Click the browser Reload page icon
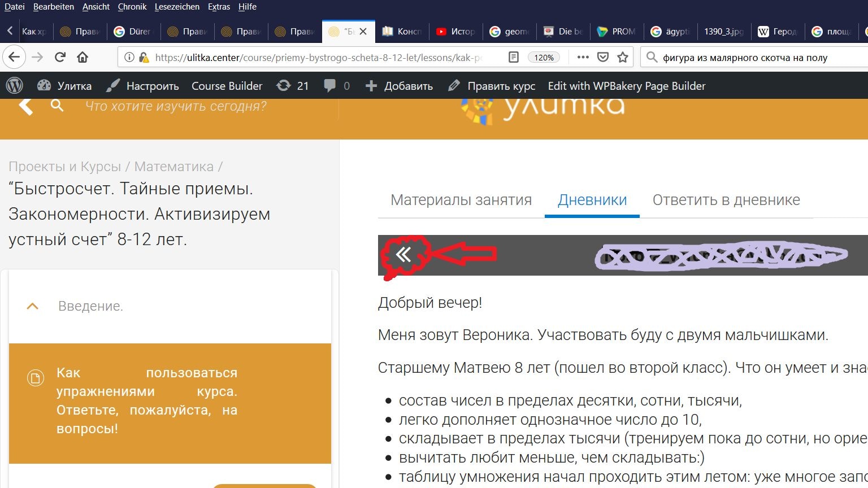 [60, 57]
